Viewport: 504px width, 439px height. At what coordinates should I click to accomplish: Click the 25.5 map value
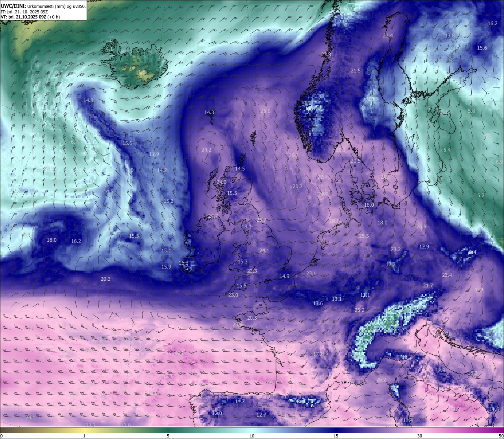point(364,236)
